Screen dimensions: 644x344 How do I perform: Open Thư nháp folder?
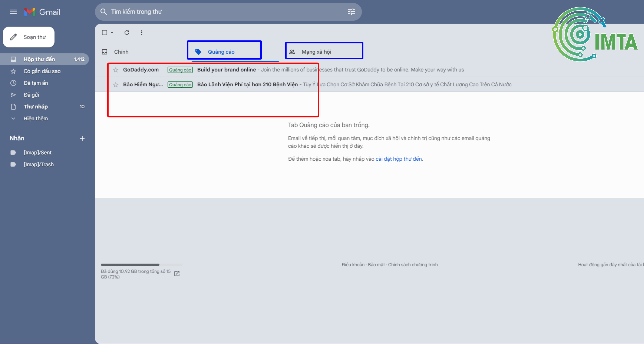pos(36,107)
